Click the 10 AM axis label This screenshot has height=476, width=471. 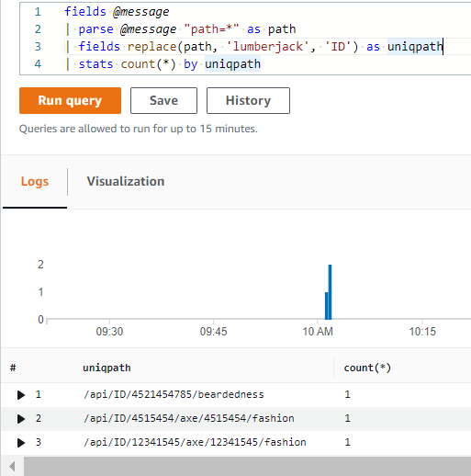pyautogui.click(x=318, y=332)
